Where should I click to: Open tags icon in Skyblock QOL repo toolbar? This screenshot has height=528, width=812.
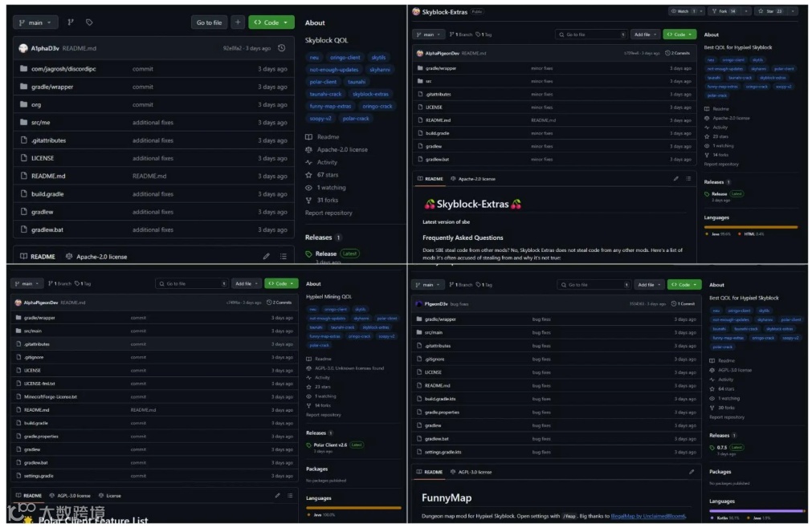[x=89, y=22]
